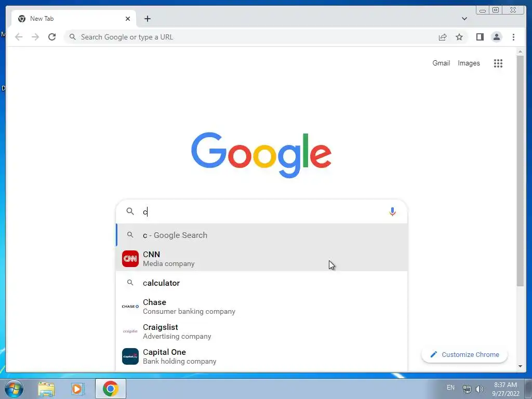Open the taskbar clock showing 8:37 AM
Screen dimensions: 532x399
[x=506, y=389]
